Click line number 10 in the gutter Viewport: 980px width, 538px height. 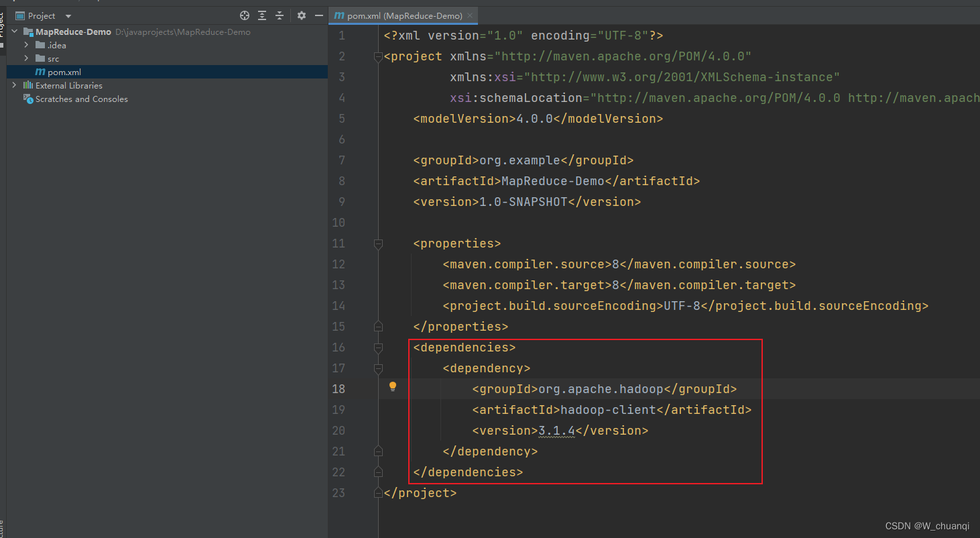[339, 223]
